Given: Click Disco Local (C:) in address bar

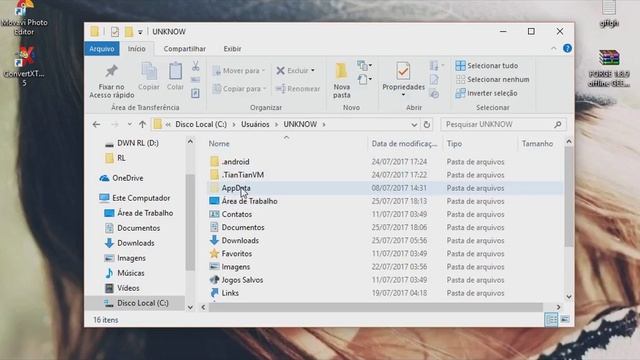Looking at the screenshot, I should tap(201, 124).
